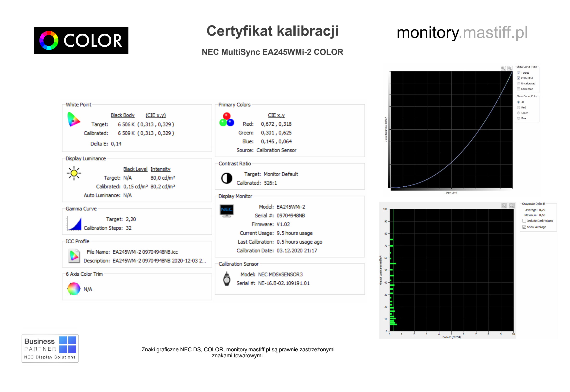Uncheck the Target curve type checkbox

point(518,73)
